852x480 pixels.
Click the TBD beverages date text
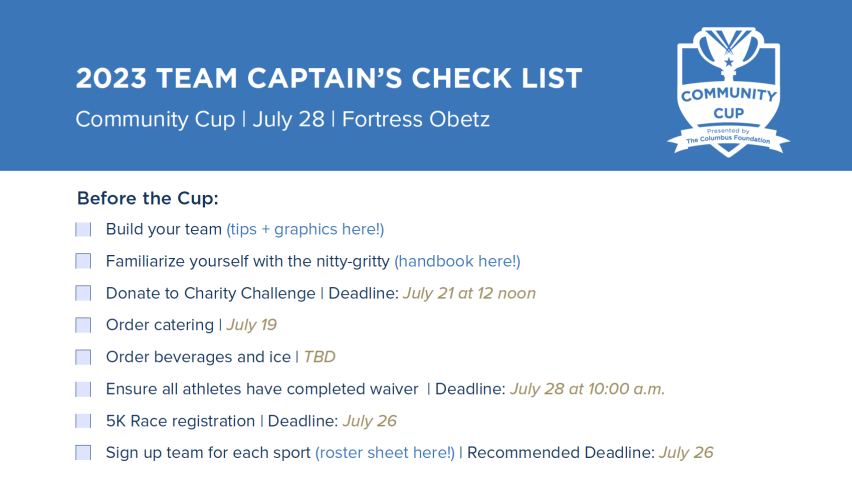[320, 357]
